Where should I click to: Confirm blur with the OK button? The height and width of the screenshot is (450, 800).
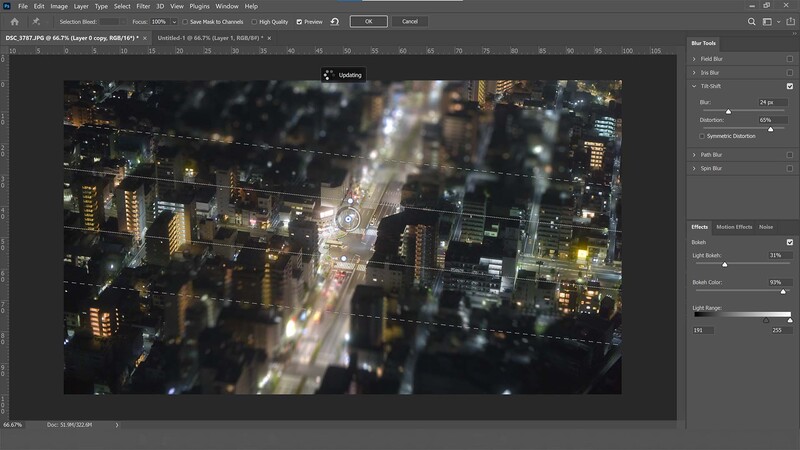pyautogui.click(x=368, y=21)
